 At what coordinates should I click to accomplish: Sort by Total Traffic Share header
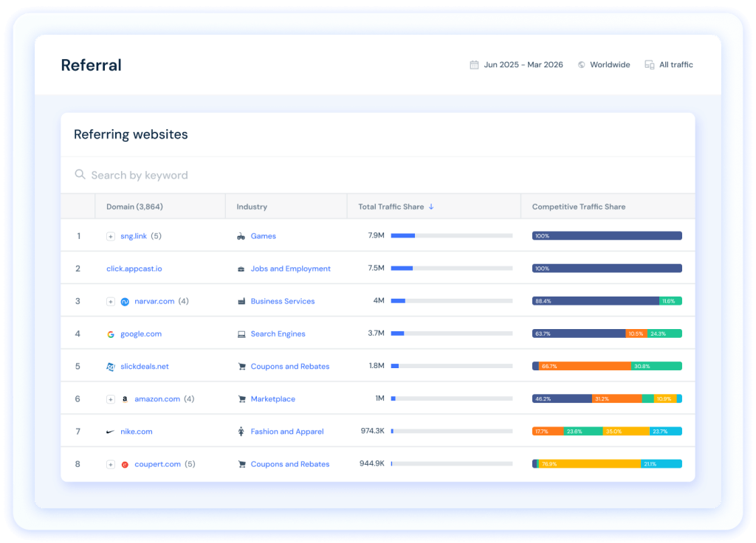(391, 207)
